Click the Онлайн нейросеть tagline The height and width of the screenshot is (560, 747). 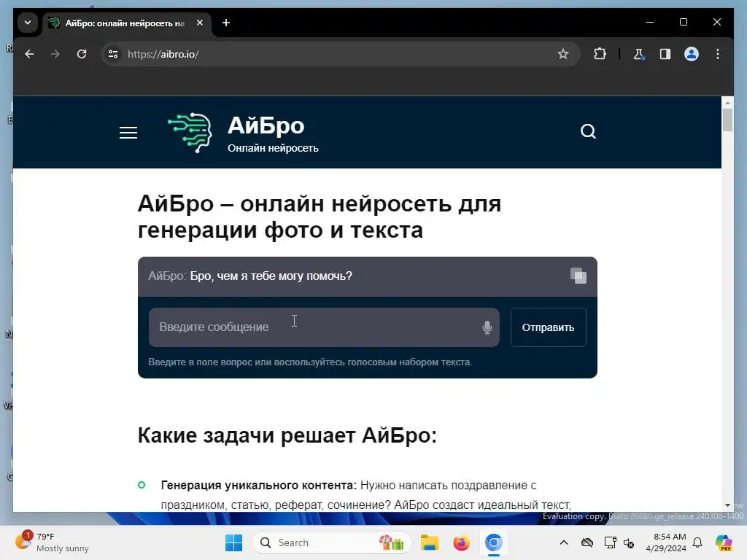point(273,148)
